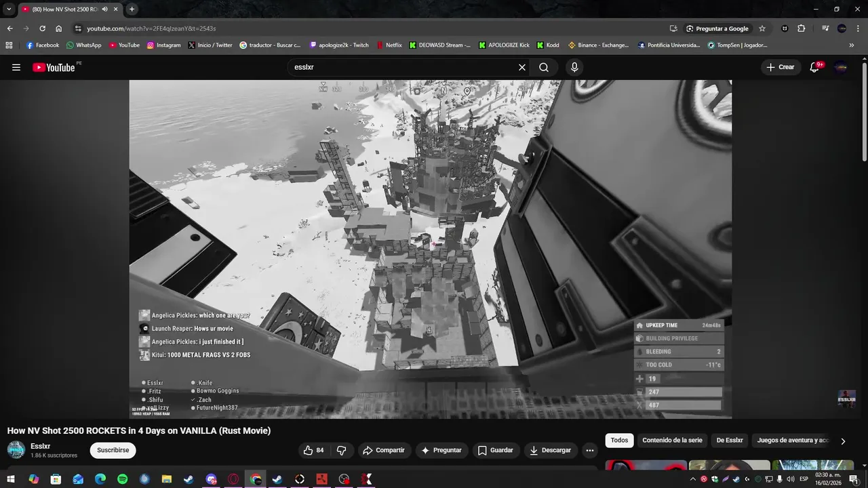Open the Windows notification center
The width and height of the screenshot is (868, 488).
point(854,479)
